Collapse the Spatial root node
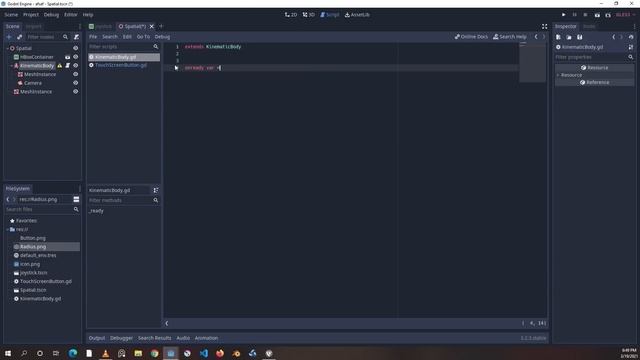 pos(7,48)
